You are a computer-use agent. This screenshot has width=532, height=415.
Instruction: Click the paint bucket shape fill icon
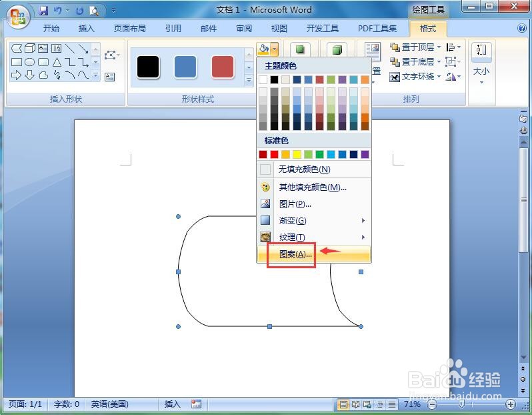pyautogui.click(x=263, y=49)
